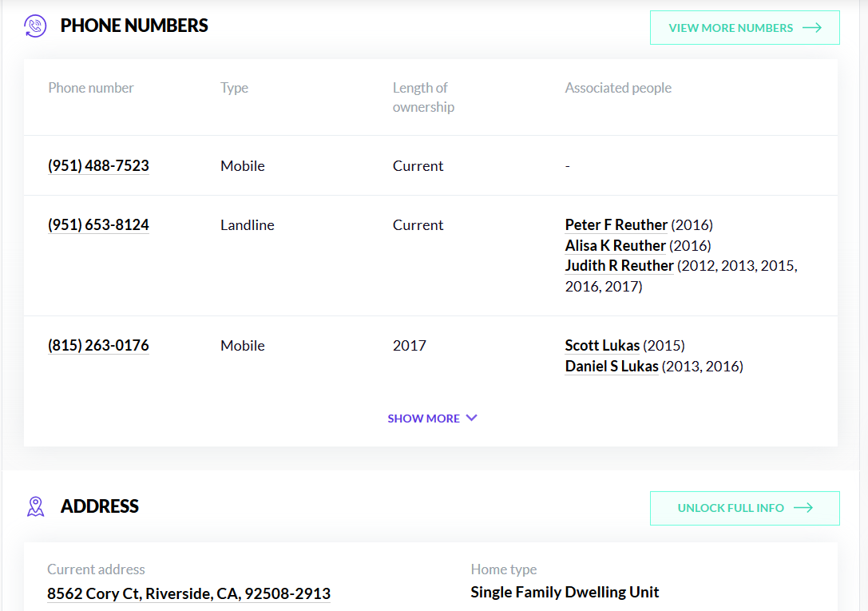Open phone number (951) 653-8124
The height and width of the screenshot is (611, 868).
pos(98,224)
